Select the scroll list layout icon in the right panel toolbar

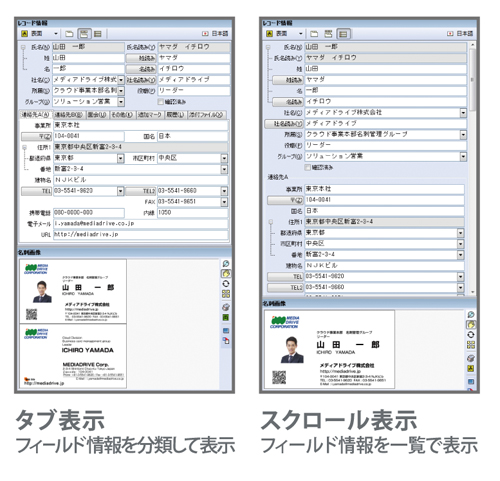[343, 34]
